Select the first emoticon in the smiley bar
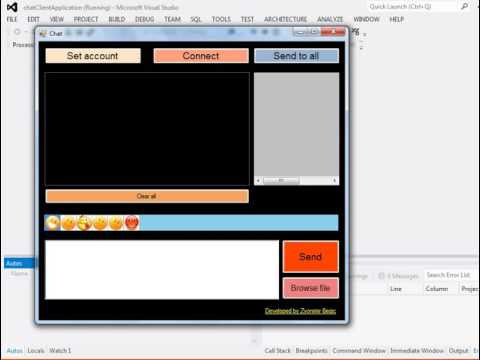The height and width of the screenshot is (360, 480). tap(53, 223)
